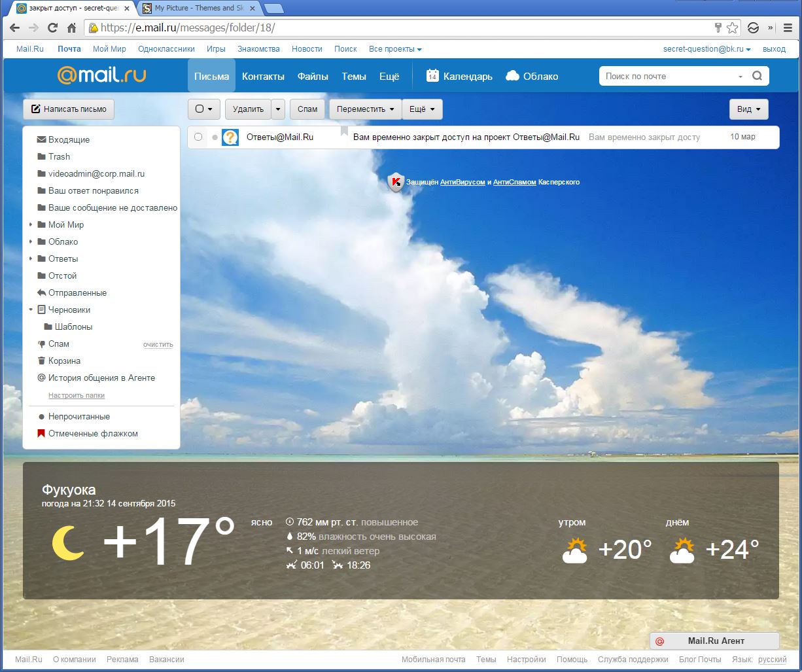This screenshot has width=802, height=672.
Task: Open the Вид view dropdown
Action: click(x=748, y=109)
